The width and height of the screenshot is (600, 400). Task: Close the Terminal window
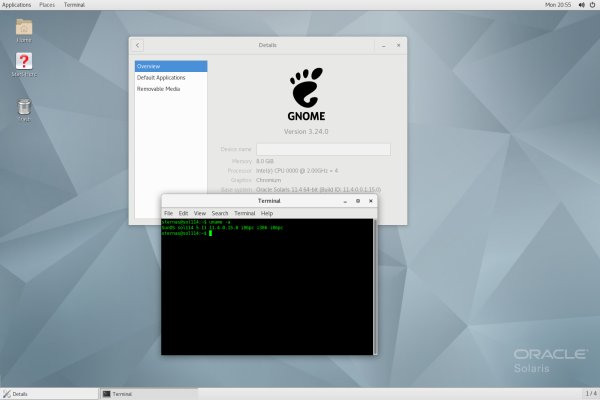coord(371,201)
